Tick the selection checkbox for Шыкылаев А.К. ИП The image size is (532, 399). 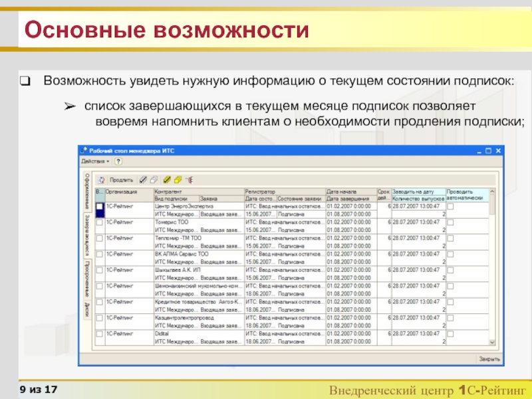(99, 270)
